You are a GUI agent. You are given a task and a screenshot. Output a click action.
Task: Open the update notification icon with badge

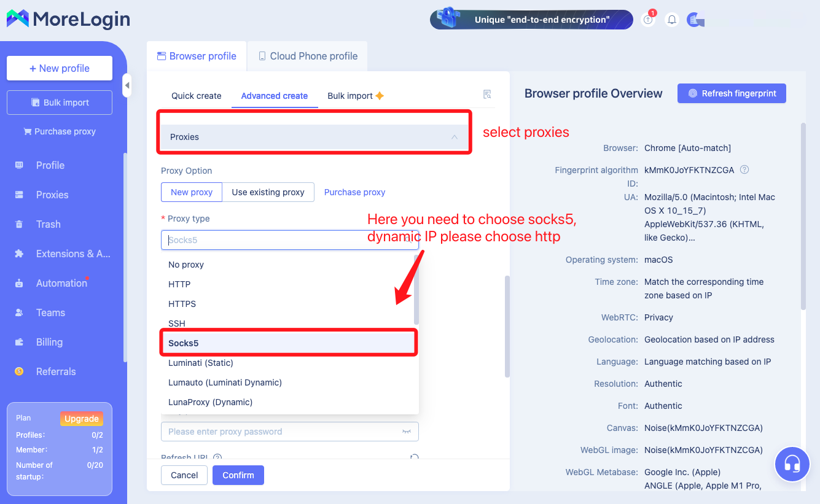click(x=649, y=20)
